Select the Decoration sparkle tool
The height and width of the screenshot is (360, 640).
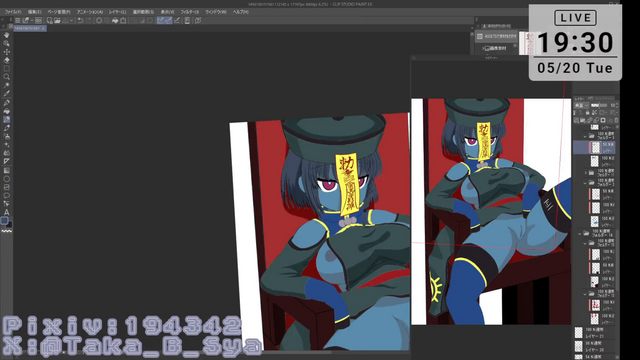point(7,145)
